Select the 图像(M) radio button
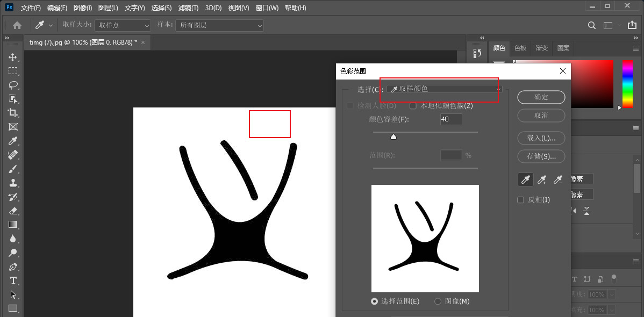 pyautogui.click(x=438, y=301)
